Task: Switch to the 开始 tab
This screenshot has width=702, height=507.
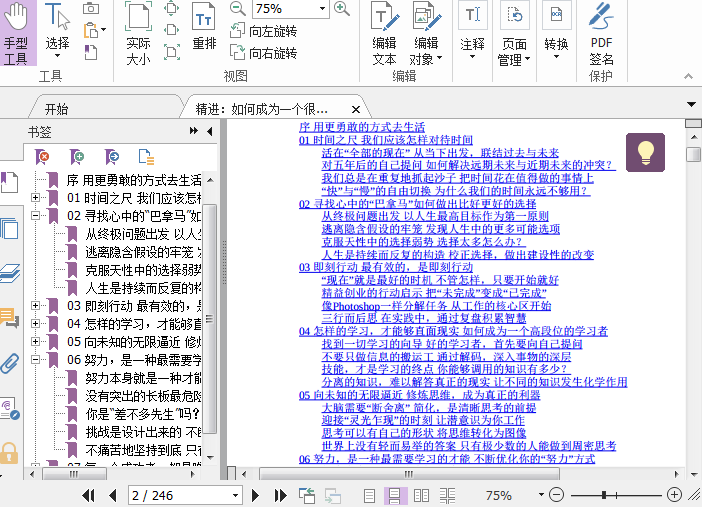Action: (57, 109)
